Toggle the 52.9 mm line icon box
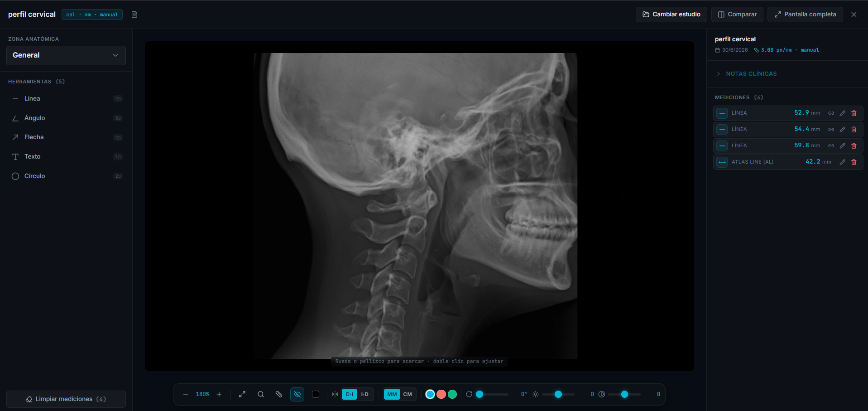This screenshot has width=868, height=411. point(722,113)
